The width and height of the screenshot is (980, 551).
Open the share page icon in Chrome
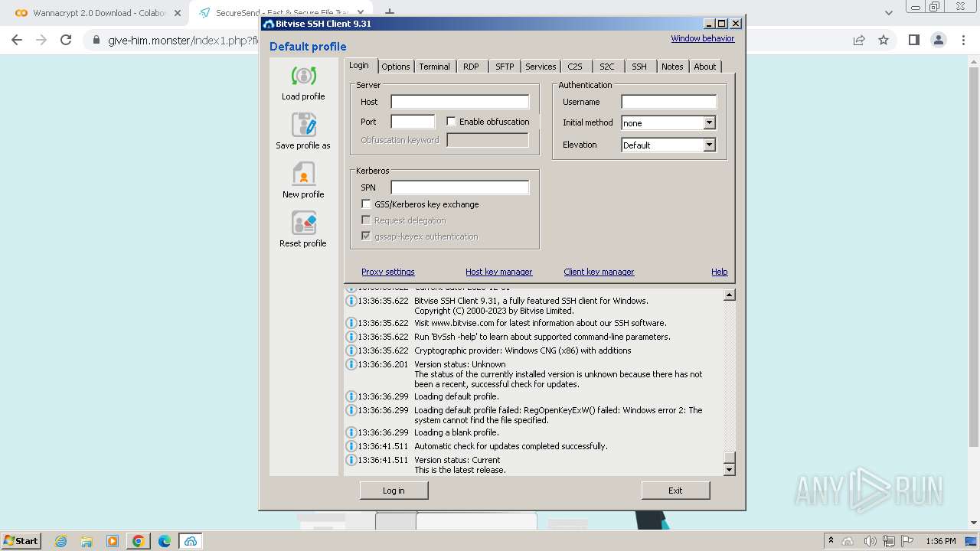pyautogui.click(x=859, y=40)
